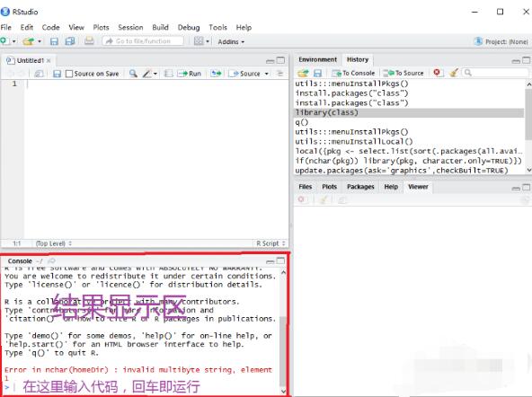The width and height of the screenshot is (532, 397).
Task: Expand the recent files dropdown arrow
Action: 40,41
